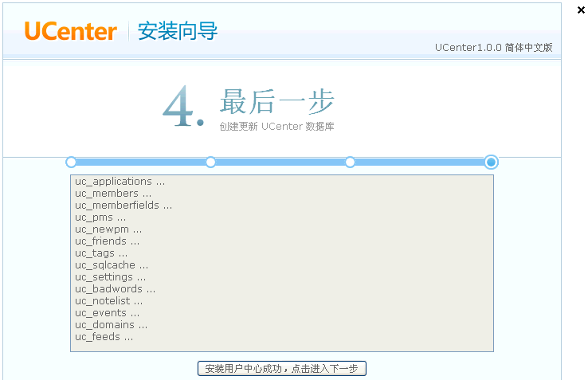Click the UCenter1.0.0 简体中文版 version text

493,48
